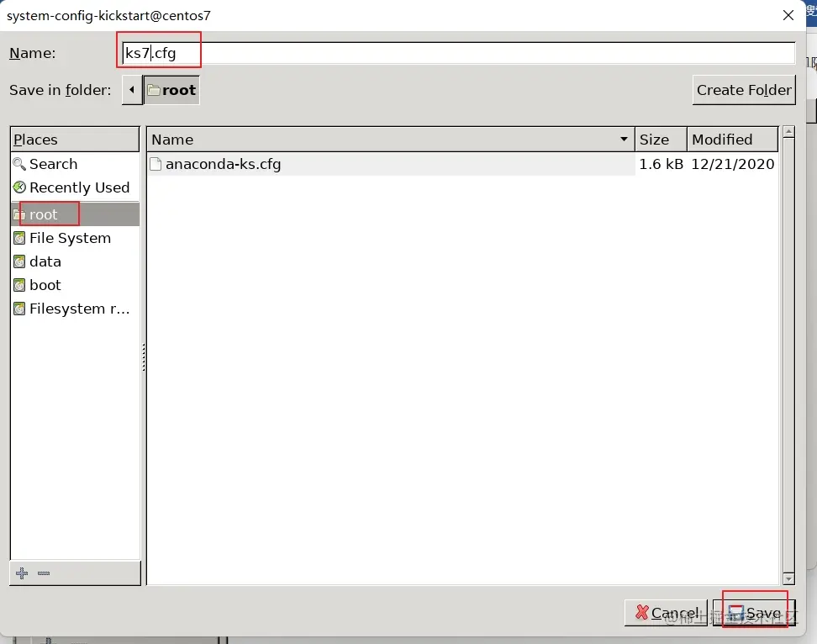Click the 1.6 kB size cell
The height and width of the screenshot is (644, 817).
pyautogui.click(x=661, y=164)
